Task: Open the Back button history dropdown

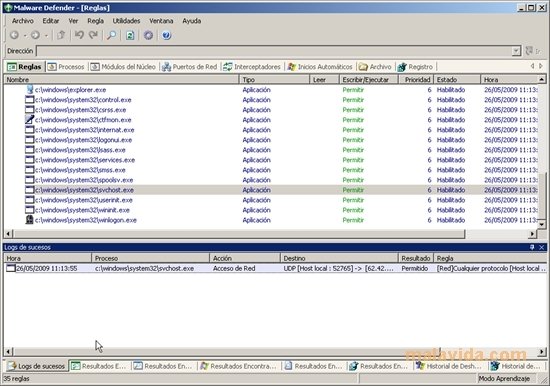Action: (25, 35)
